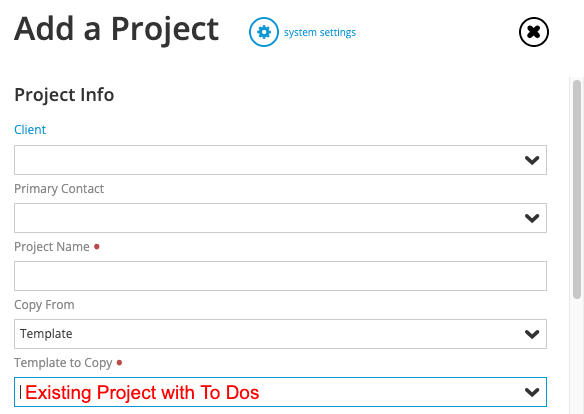Click the Project Name label
The image size is (584, 414).
pos(52,247)
